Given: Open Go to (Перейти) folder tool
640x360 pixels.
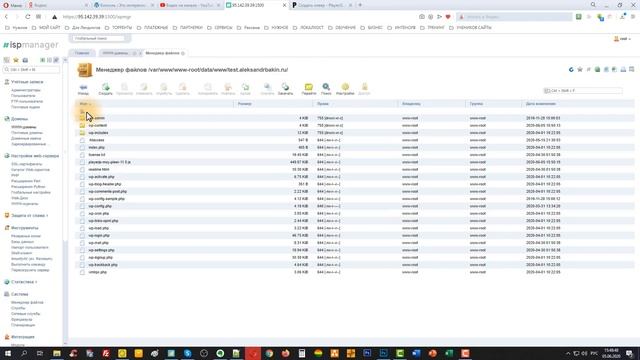Looking at the screenshot, I should coord(309,89).
